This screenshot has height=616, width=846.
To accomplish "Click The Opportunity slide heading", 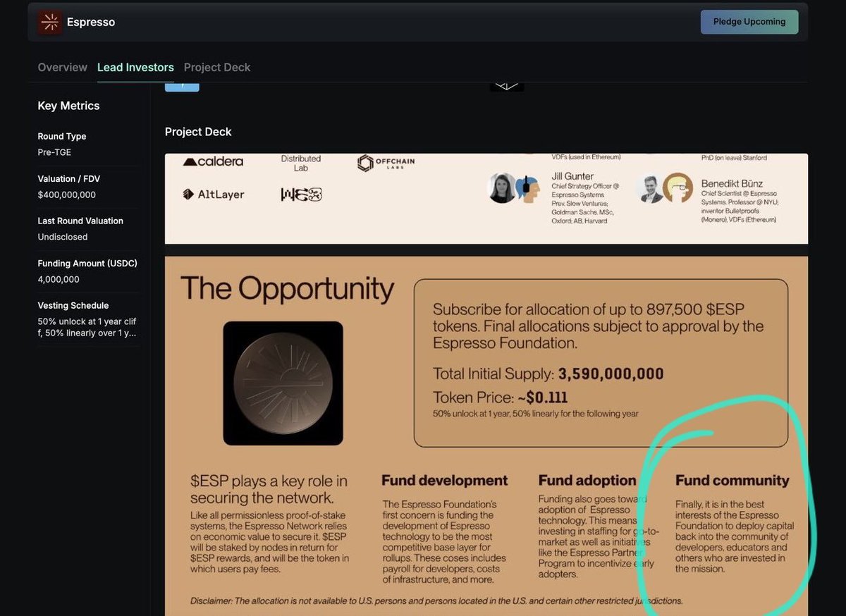I will [x=288, y=289].
